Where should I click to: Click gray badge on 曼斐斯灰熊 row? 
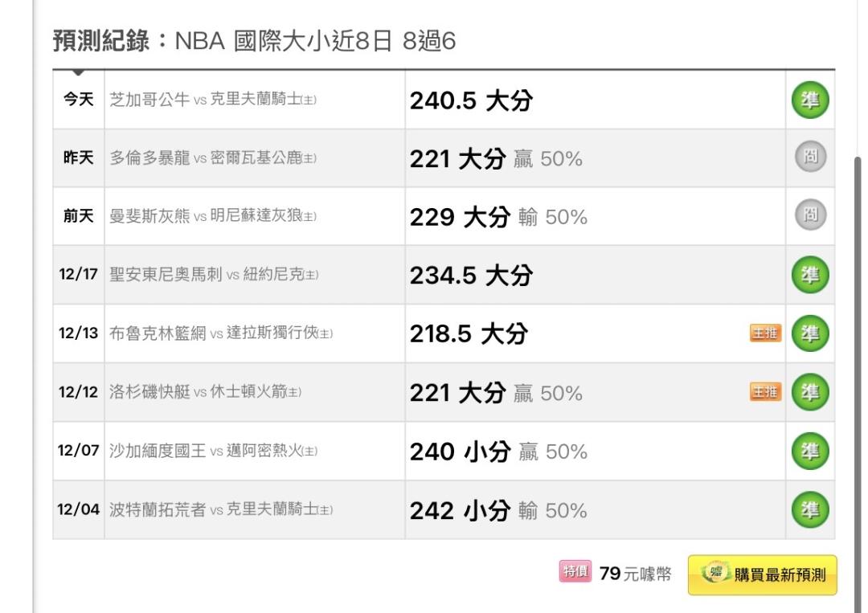pos(810,215)
